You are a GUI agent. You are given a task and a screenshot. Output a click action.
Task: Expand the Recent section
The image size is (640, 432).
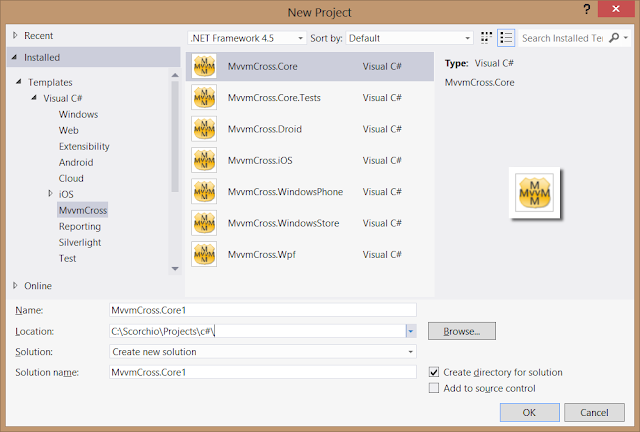pyautogui.click(x=15, y=36)
